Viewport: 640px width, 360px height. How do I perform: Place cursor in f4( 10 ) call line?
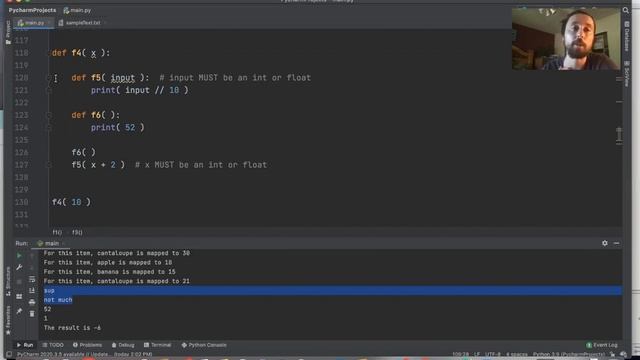71,202
